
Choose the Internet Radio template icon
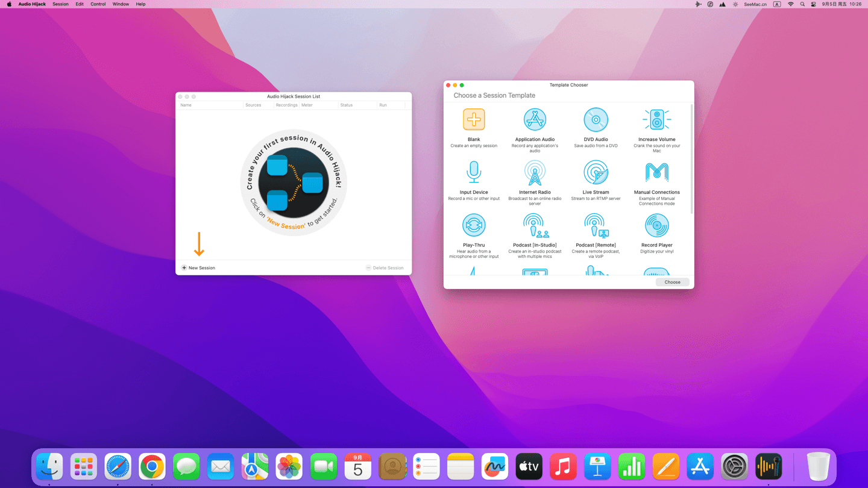535,173
